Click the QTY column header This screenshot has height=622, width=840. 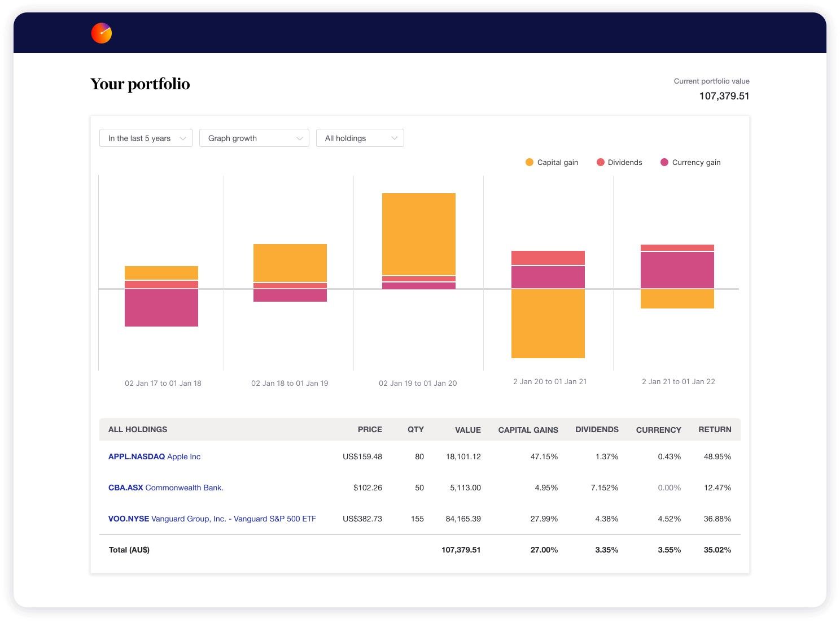pos(415,429)
